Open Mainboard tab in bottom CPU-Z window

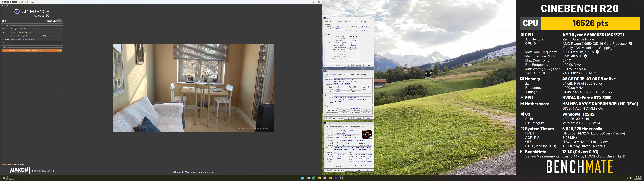333,127
